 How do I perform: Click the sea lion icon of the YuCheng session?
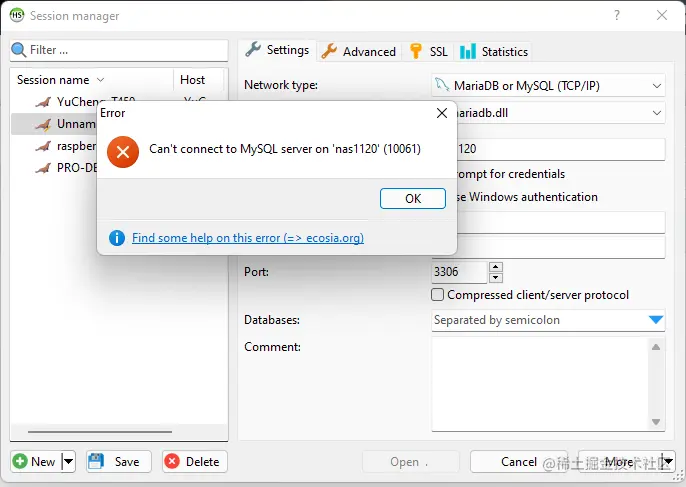click(43, 102)
